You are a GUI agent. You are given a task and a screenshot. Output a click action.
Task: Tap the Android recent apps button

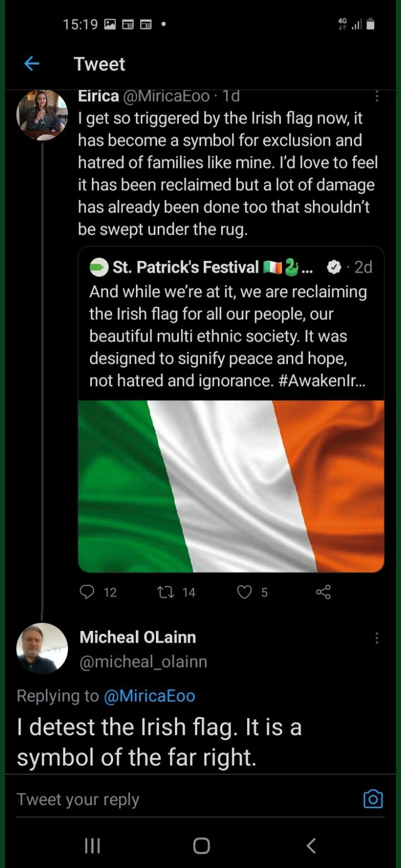pyautogui.click(x=92, y=846)
